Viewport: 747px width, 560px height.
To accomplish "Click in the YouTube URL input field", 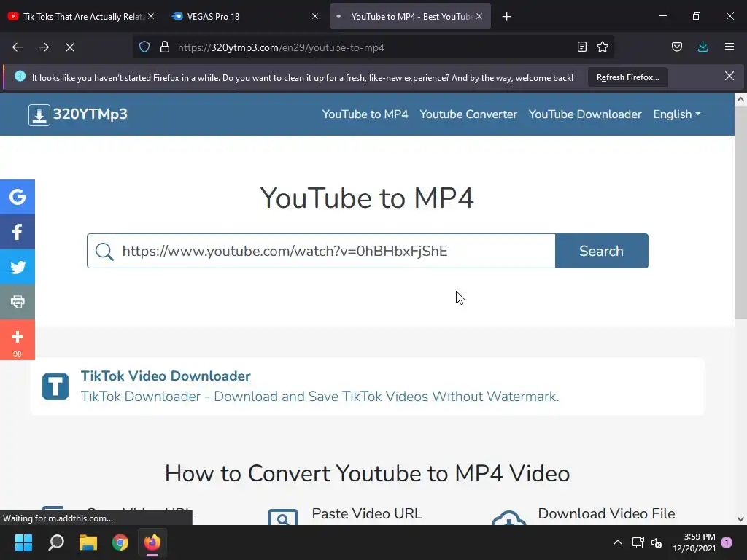I will (321, 251).
